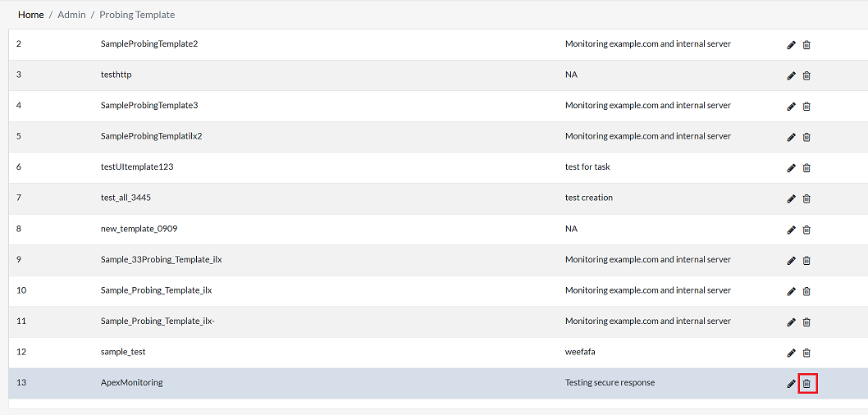Open Admin breadcrumb link
868x415 pixels.
pos(71,15)
